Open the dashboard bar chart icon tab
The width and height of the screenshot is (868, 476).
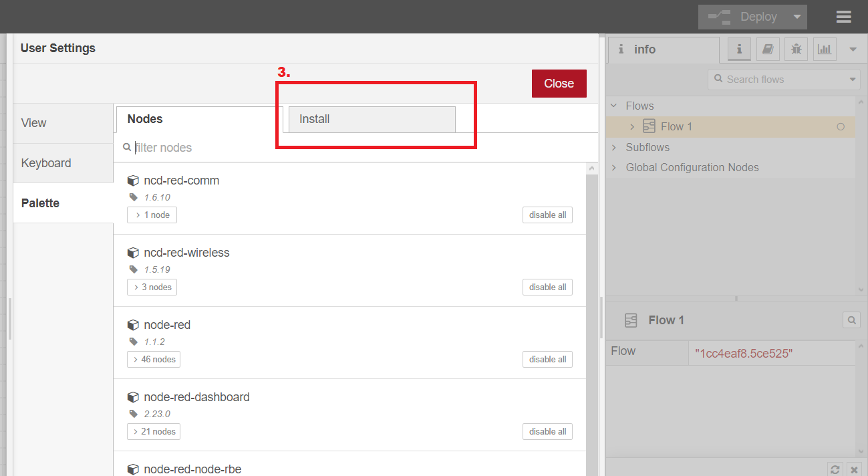825,49
